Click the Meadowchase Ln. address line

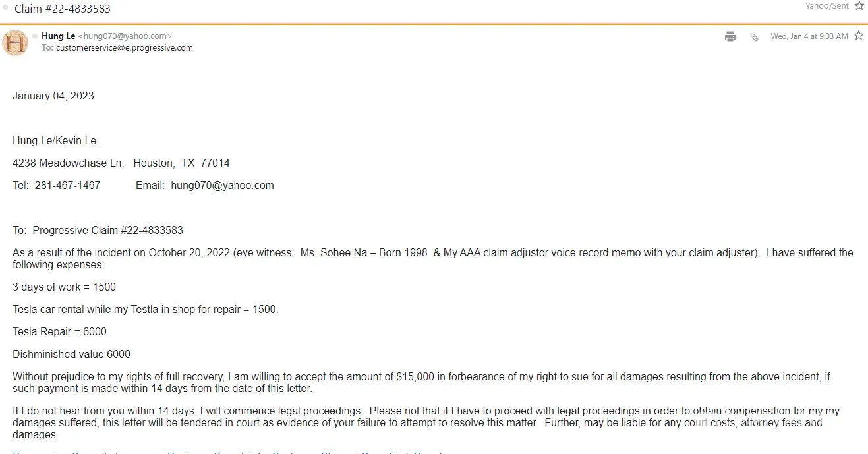pyautogui.click(x=121, y=163)
